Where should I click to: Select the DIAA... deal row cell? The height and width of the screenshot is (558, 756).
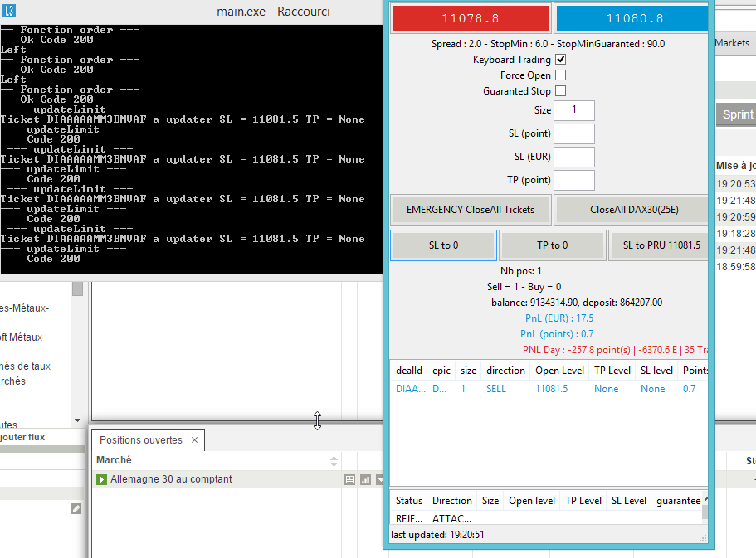coord(410,389)
